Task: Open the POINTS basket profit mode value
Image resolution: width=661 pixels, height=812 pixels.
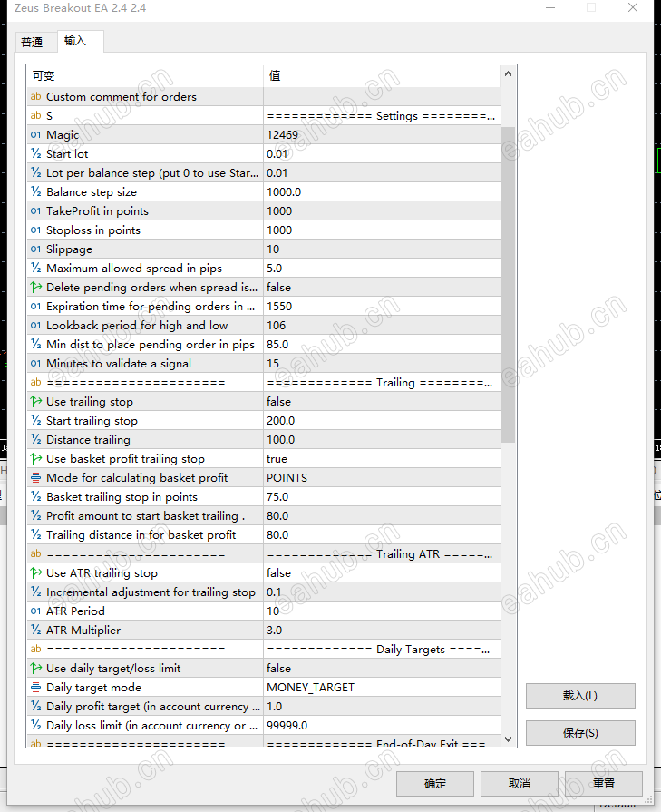Action: pyautogui.click(x=287, y=478)
